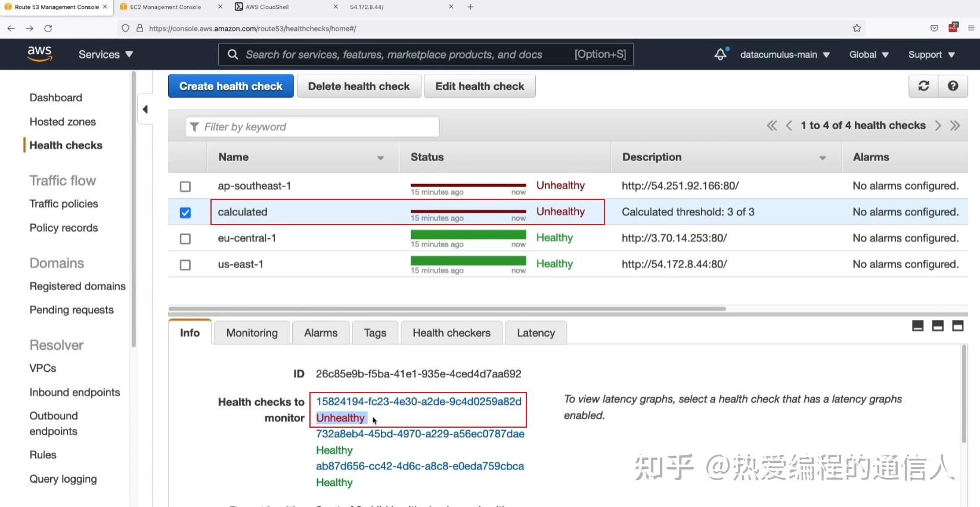Switch to AWS CloudShell browser tab
This screenshot has width=980, height=507.
[267, 7]
